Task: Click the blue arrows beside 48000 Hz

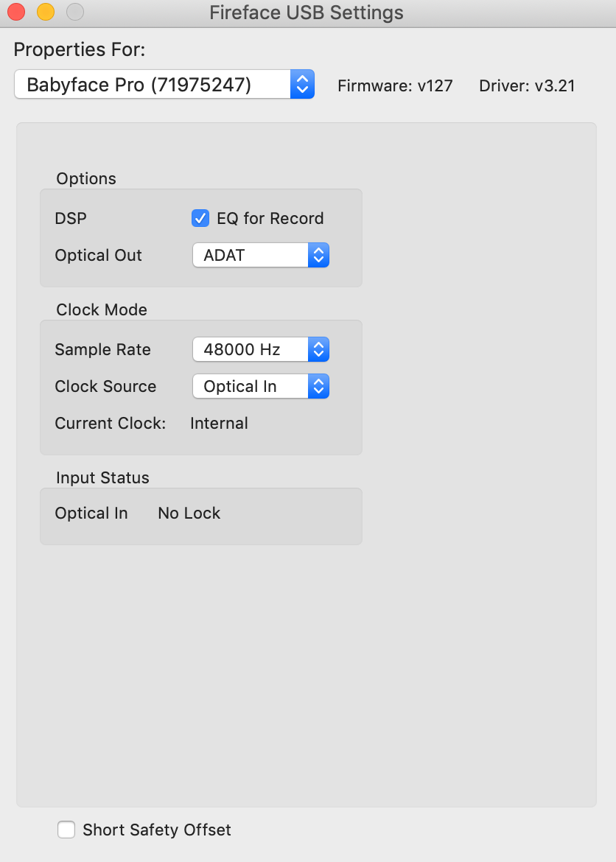Action: (318, 349)
